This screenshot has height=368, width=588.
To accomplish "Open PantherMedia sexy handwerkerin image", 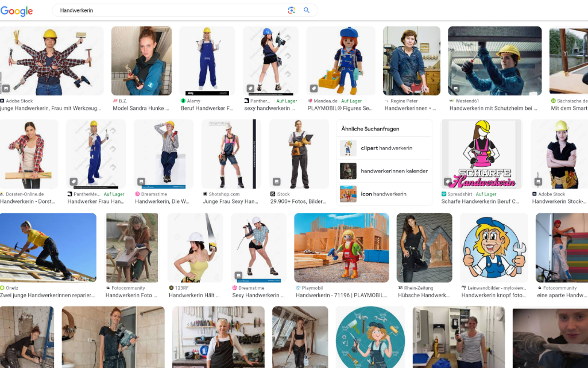I will point(271,61).
